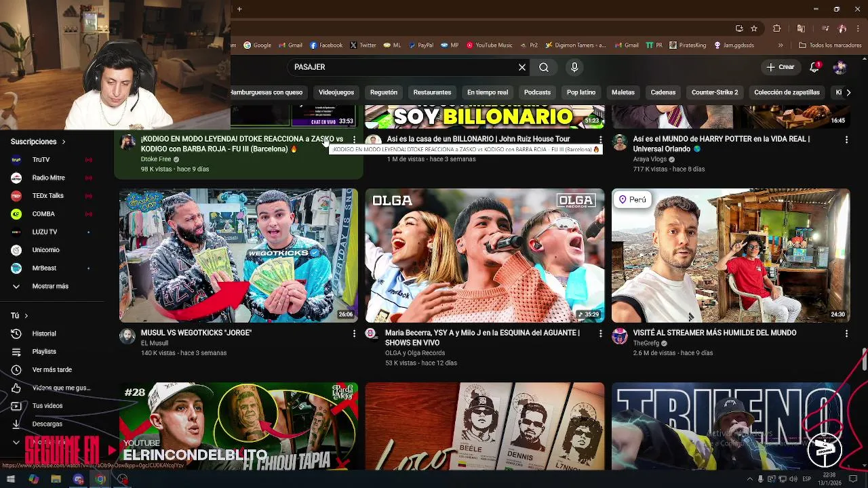Open the TruTV subscription channel

click(x=52, y=159)
